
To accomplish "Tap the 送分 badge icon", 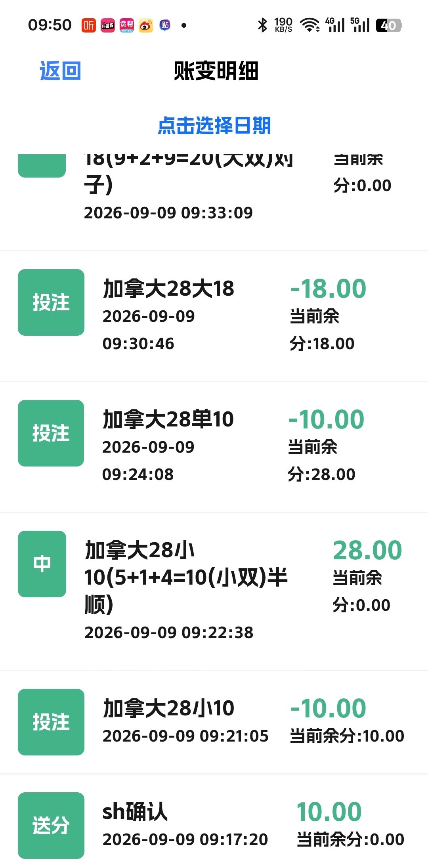I will (x=51, y=826).
